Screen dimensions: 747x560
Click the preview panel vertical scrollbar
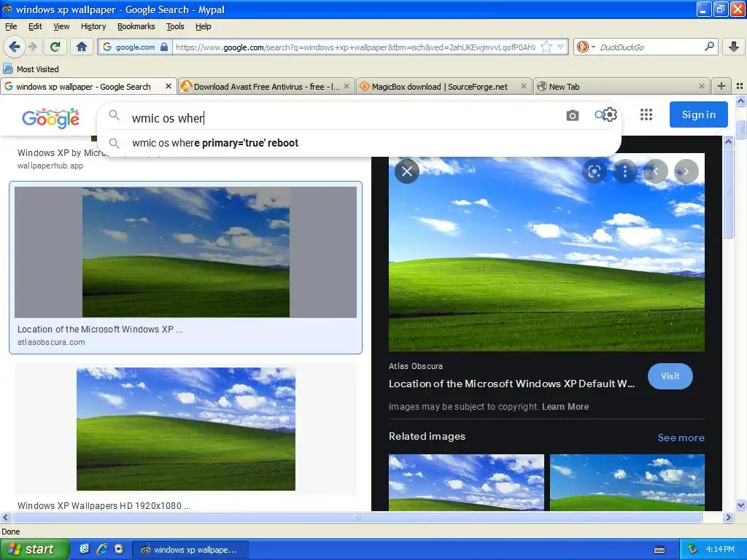click(728, 192)
